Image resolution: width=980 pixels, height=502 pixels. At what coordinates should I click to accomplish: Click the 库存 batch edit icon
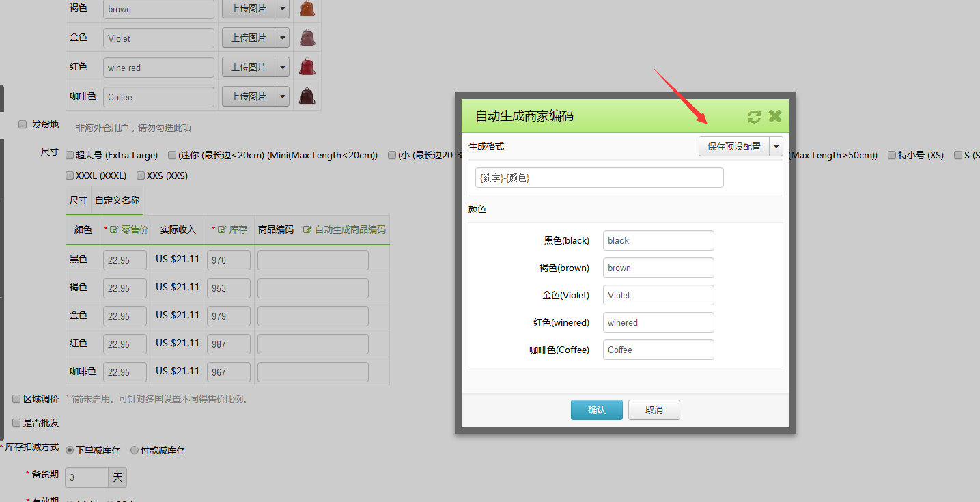pos(222,229)
